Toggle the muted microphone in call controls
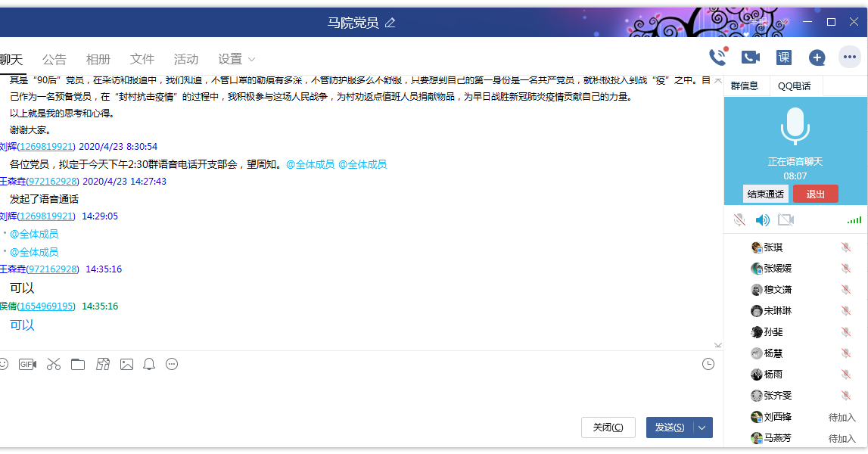 point(739,220)
